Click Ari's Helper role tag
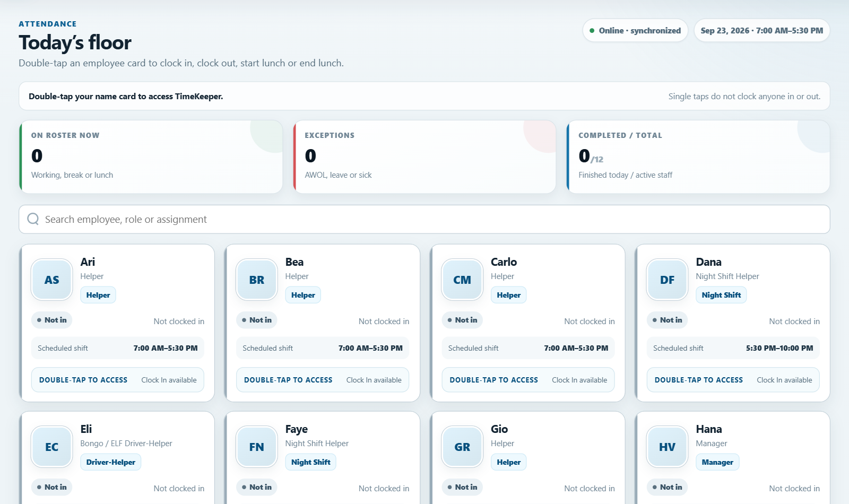 98,295
